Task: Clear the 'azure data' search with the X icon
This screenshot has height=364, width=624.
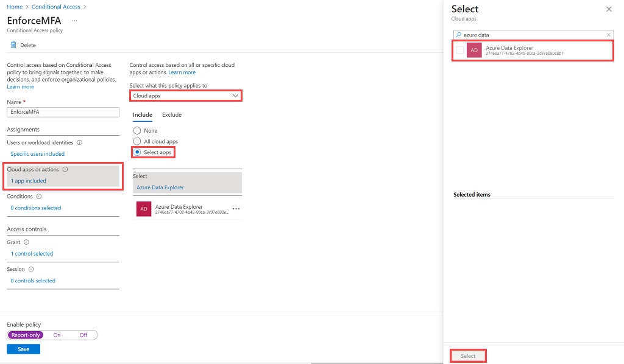Action: tap(608, 35)
